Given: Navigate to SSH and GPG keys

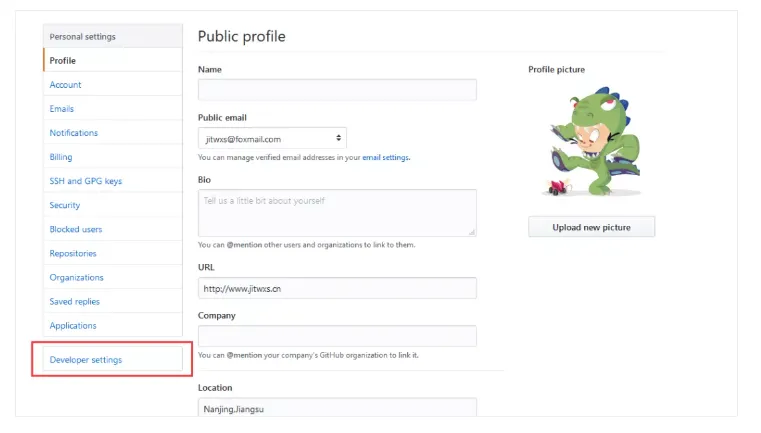Looking at the screenshot, I should [x=86, y=181].
